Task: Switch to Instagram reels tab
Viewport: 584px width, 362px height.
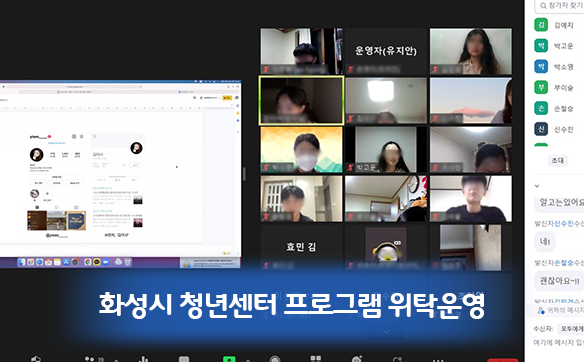Action: tap(57, 207)
